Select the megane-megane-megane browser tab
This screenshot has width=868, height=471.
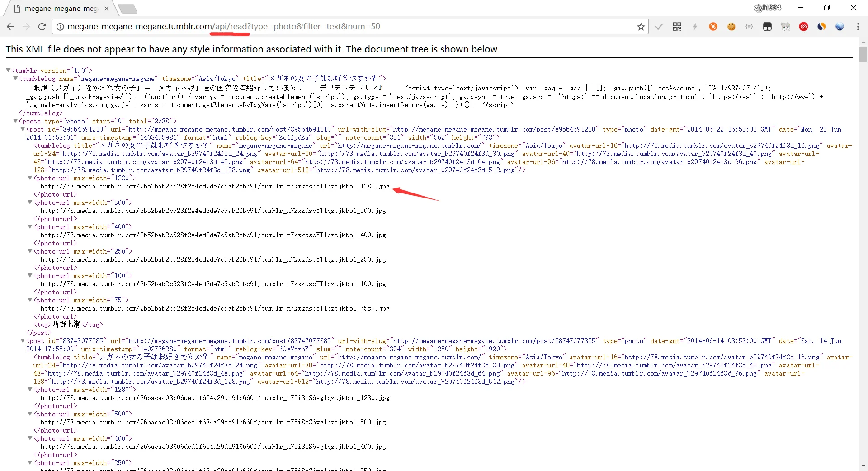click(61, 9)
